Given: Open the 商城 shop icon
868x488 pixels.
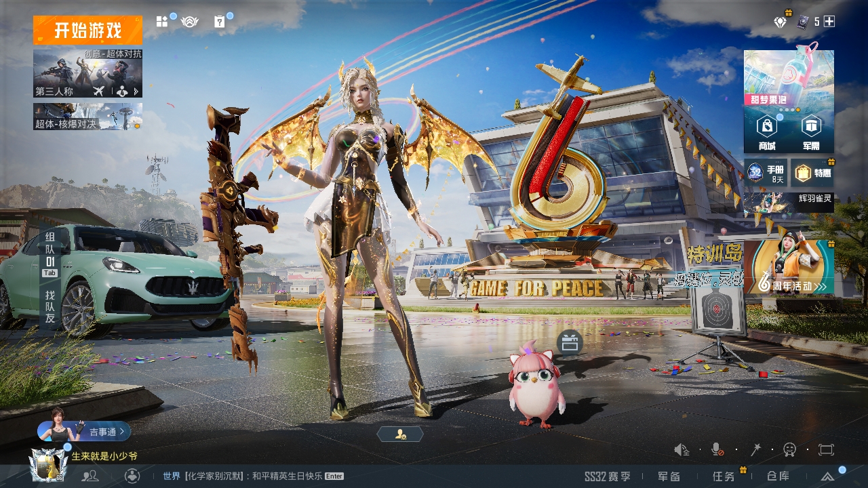Looking at the screenshot, I should (767, 132).
